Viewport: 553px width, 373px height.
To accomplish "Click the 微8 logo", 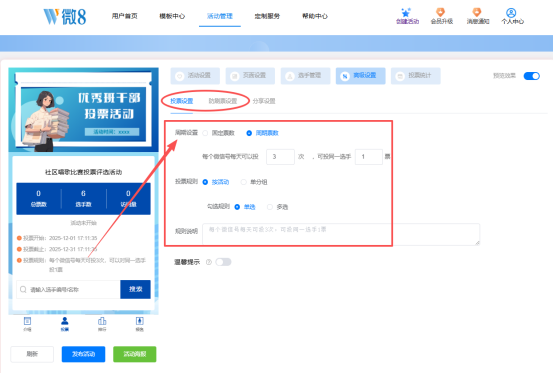I will click(65, 17).
